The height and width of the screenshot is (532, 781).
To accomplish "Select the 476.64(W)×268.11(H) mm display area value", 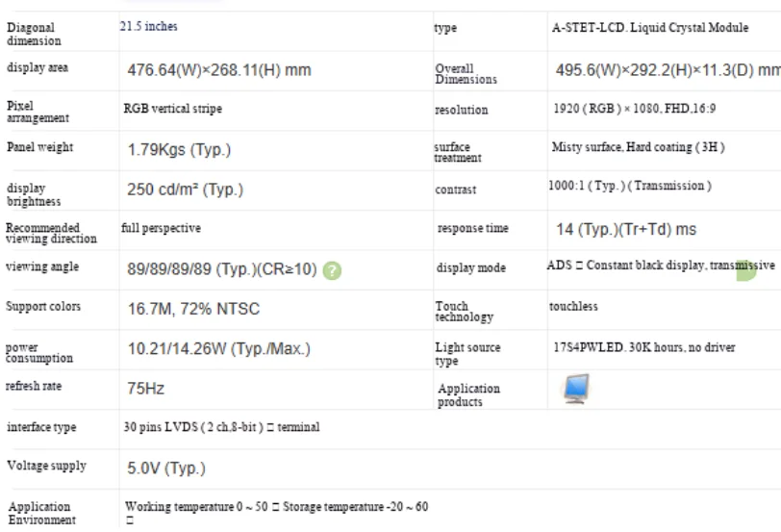I will (219, 70).
